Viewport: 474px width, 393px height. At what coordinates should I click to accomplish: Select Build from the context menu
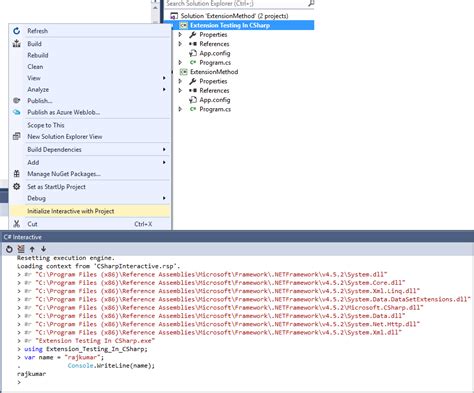point(90,44)
